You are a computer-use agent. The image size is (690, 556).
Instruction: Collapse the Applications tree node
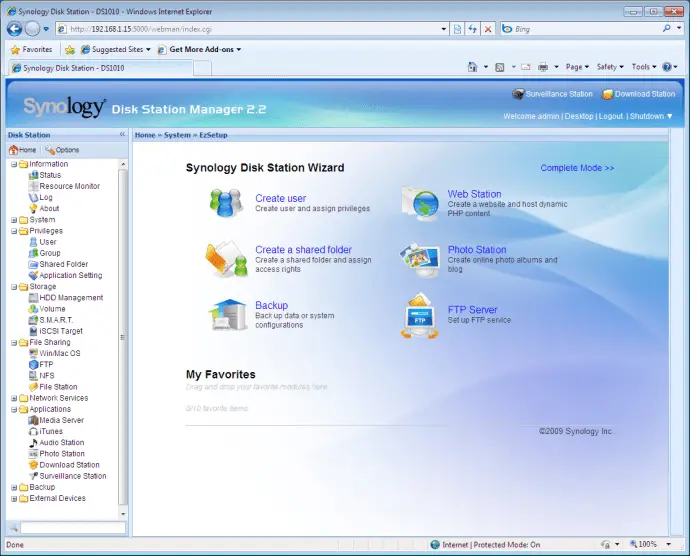point(14,409)
